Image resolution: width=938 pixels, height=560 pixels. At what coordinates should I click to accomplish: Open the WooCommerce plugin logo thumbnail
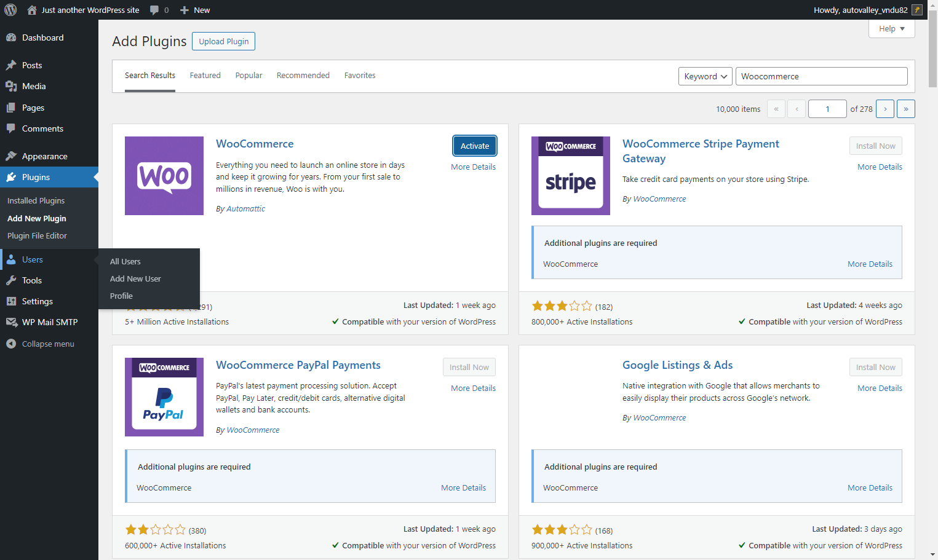164,176
